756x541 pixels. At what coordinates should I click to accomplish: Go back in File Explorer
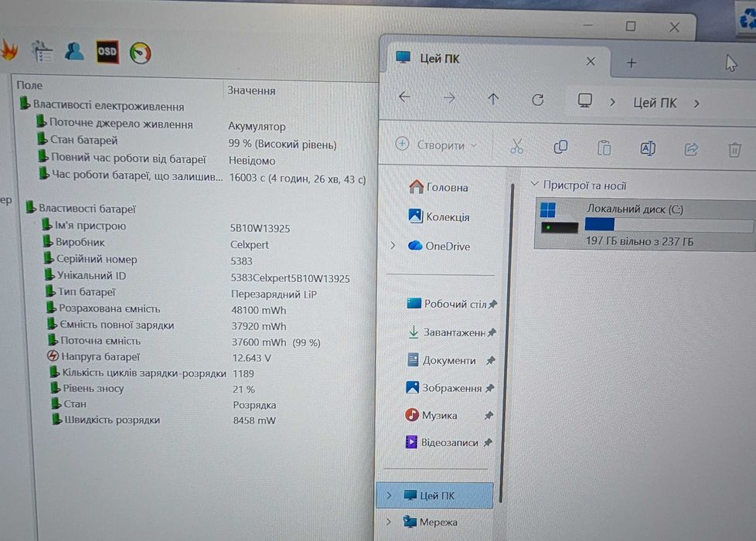click(404, 97)
